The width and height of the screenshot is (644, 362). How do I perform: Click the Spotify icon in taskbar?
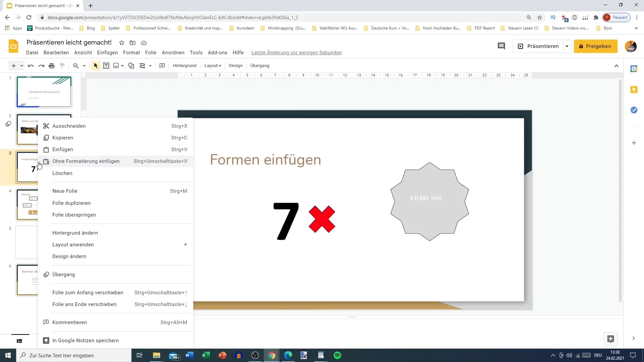click(x=337, y=355)
